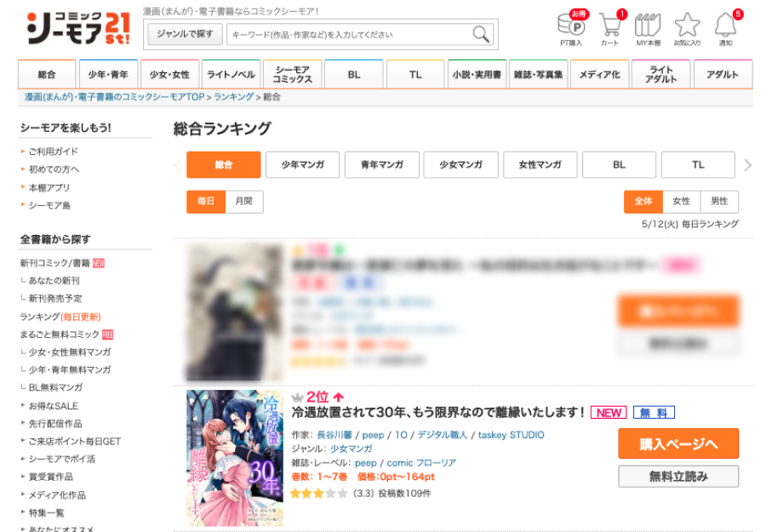Select the アダルト navigation tab
This screenshot has width=766, height=532.
[x=723, y=74]
